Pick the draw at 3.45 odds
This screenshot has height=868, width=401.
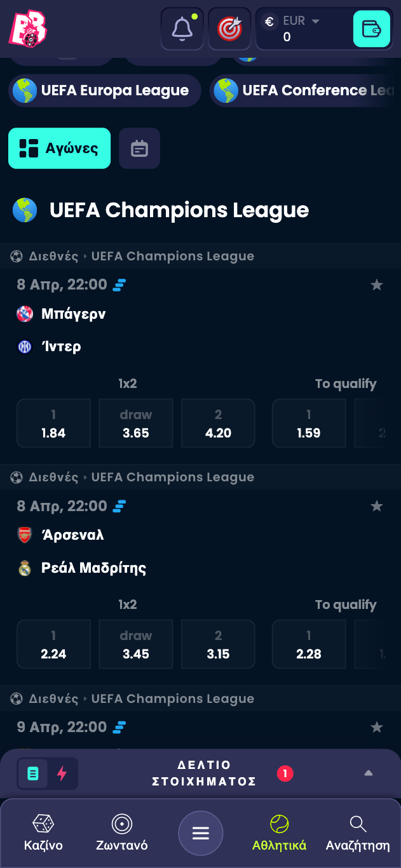pyautogui.click(x=136, y=644)
